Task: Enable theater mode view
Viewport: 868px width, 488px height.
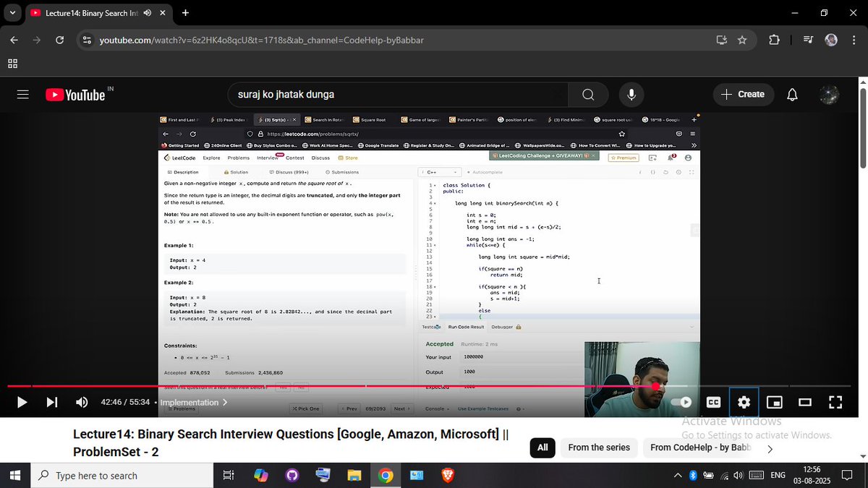Action: click(x=804, y=402)
